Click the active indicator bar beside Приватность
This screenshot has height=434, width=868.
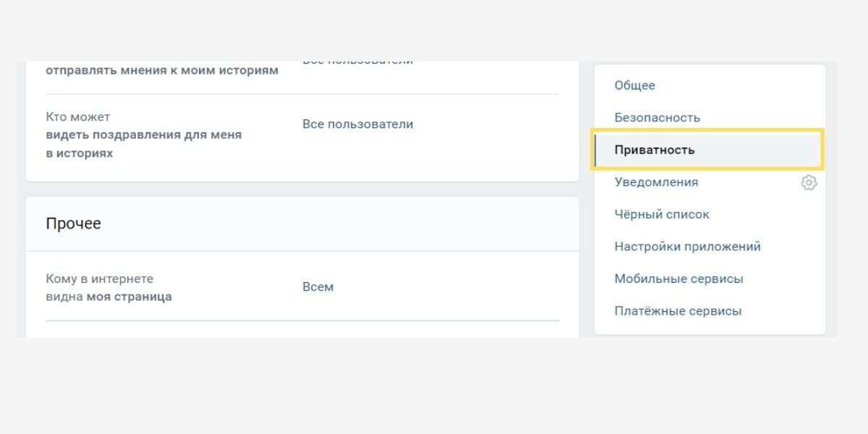[x=595, y=150]
